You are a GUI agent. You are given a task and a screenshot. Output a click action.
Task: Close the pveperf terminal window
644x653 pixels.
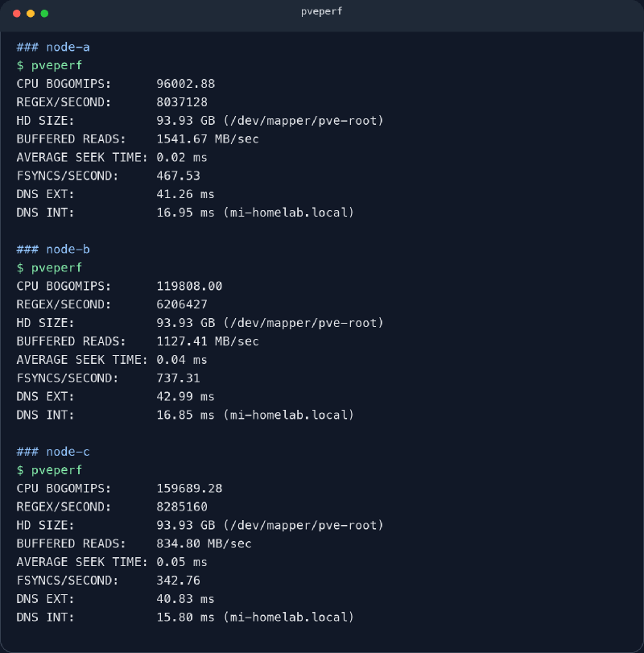coord(17,14)
